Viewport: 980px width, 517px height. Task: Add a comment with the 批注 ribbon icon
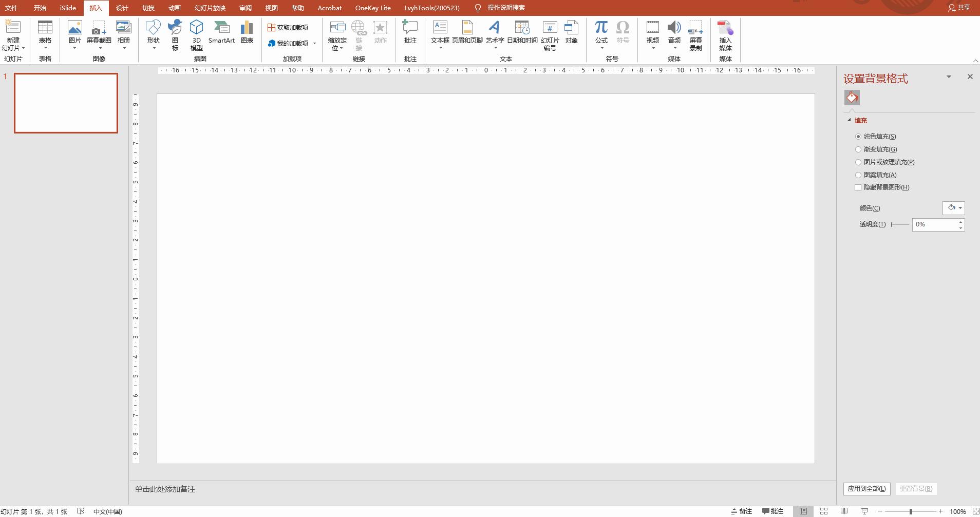click(410, 32)
